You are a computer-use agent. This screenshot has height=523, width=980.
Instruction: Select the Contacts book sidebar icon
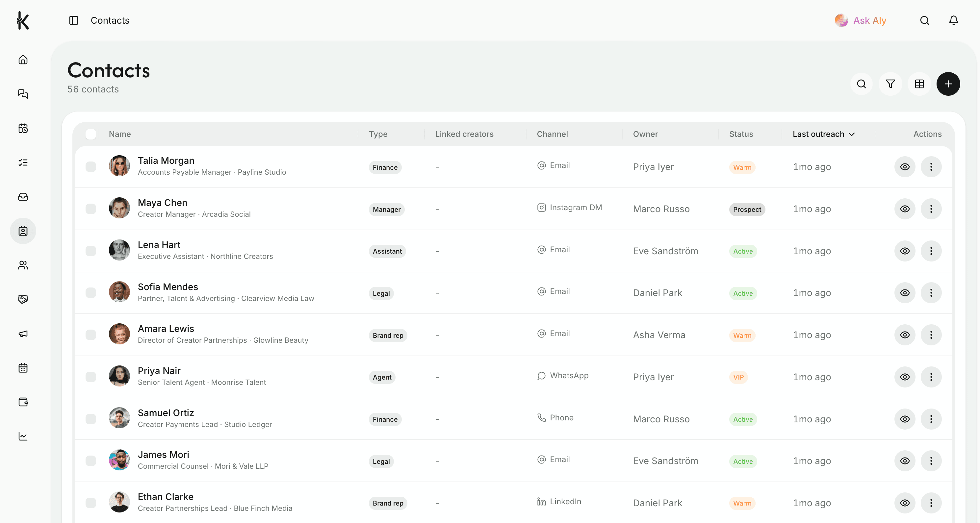pyautogui.click(x=23, y=231)
